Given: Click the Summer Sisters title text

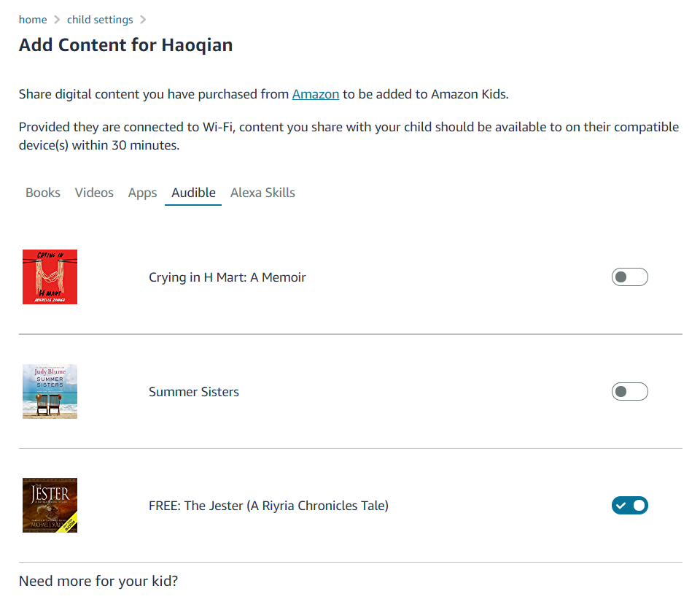Looking at the screenshot, I should click(193, 392).
